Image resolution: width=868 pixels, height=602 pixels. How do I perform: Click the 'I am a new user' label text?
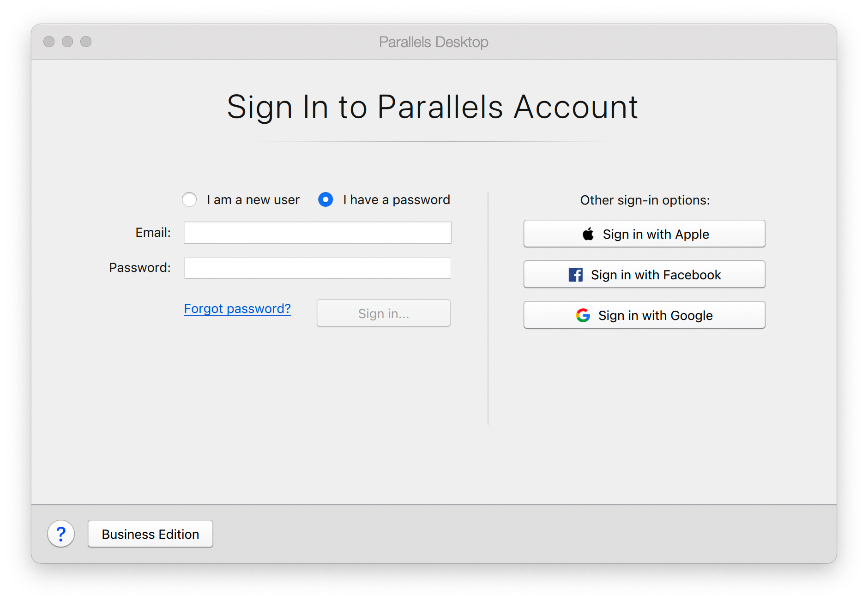253,200
